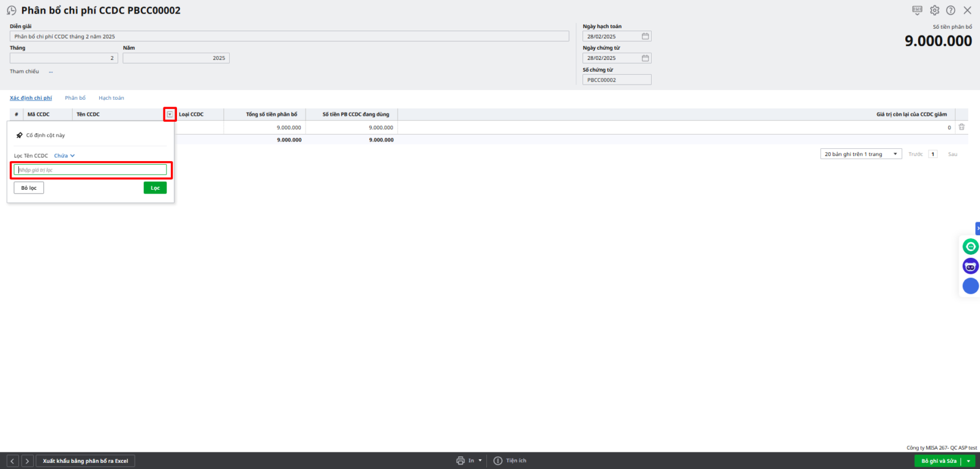The height and width of the screenshot is (469, 980).
Task: Open the Tên CCDC column filter dropdown
Action: tap(170, 114)
